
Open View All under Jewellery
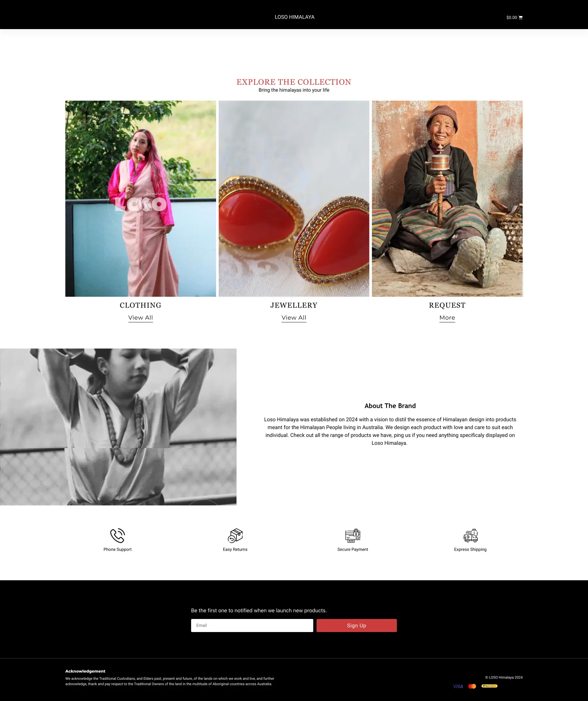coord(294,318)
